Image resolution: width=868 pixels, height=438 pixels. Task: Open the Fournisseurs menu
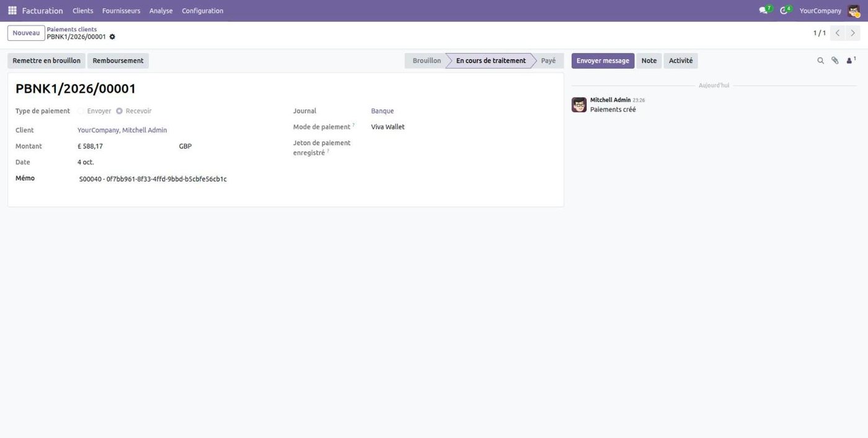click(122, 11)
